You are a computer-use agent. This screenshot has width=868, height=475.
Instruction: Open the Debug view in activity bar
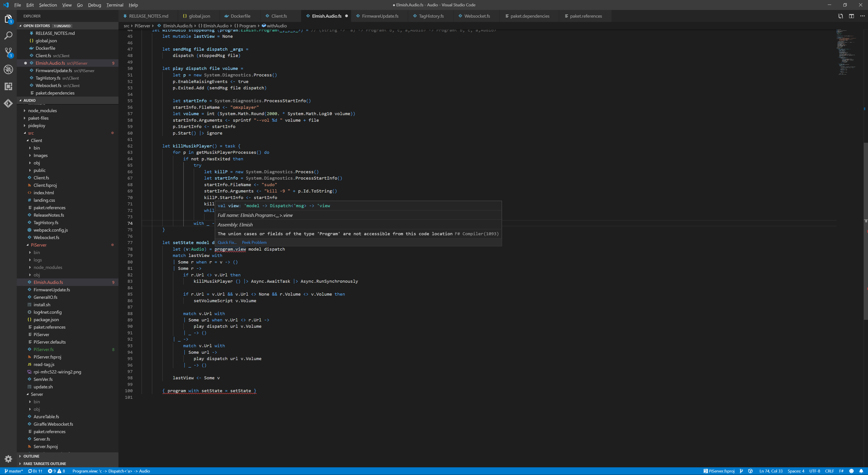[x=8, y=69]
